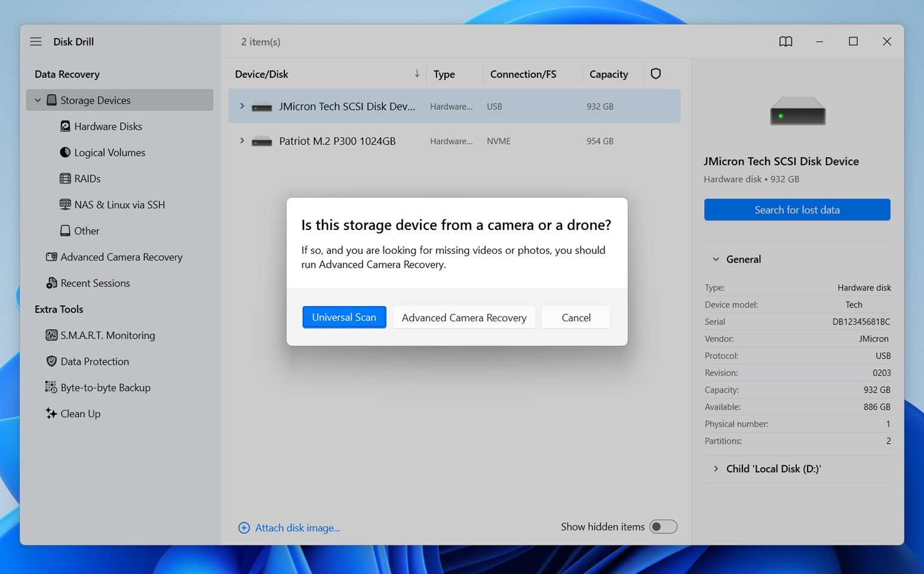This screenshot has width=924, height=574.
Task: Open Advanced Camera Recovery in sidebar
Action: click(121, 257)
